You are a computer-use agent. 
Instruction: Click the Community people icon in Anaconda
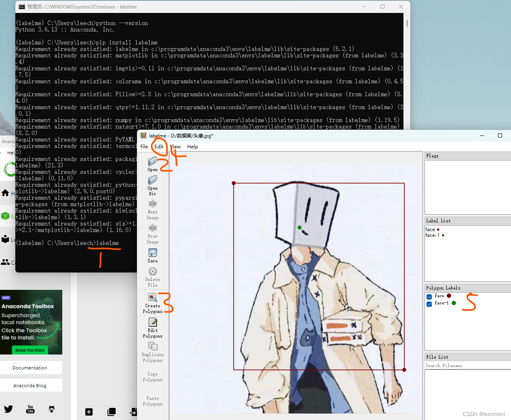[x=5, y=262]
